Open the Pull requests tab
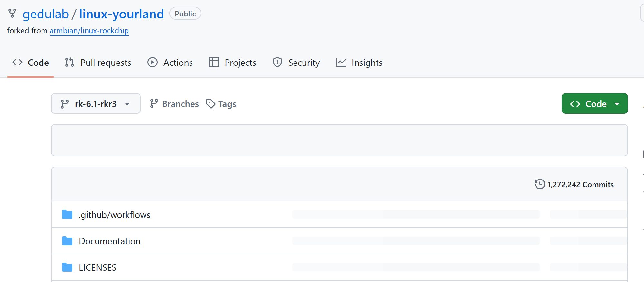 pyautogui.click(x=98, y=63)
